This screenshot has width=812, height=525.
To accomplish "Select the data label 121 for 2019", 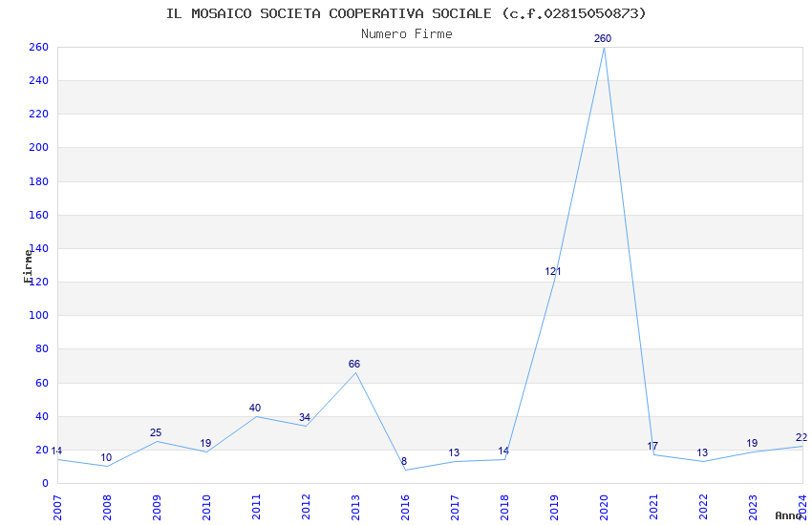I will point(552,271).
